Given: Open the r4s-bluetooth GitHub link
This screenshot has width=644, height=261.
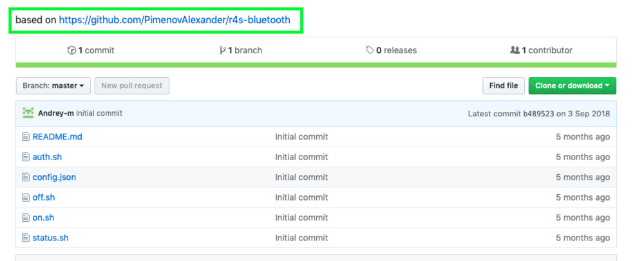Looking at the screenshot, I should (x=175, y=20).
